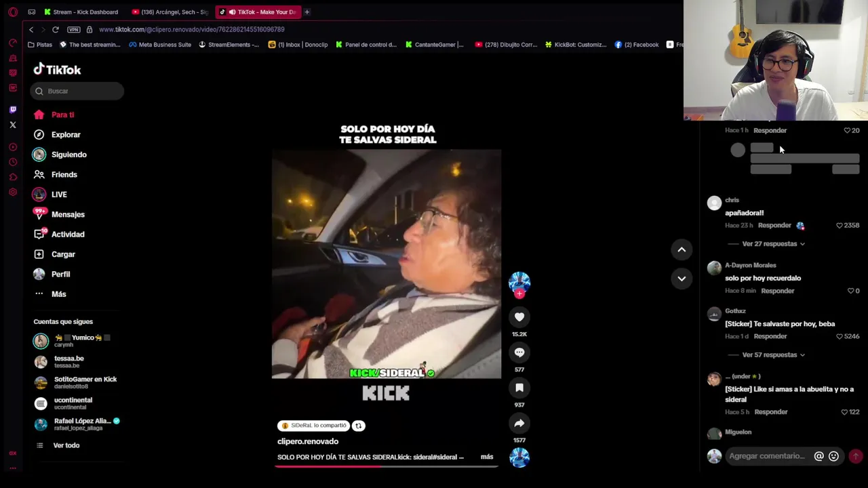Click the site lock icon
The image size is (868, 488).
tap(89, 29)
